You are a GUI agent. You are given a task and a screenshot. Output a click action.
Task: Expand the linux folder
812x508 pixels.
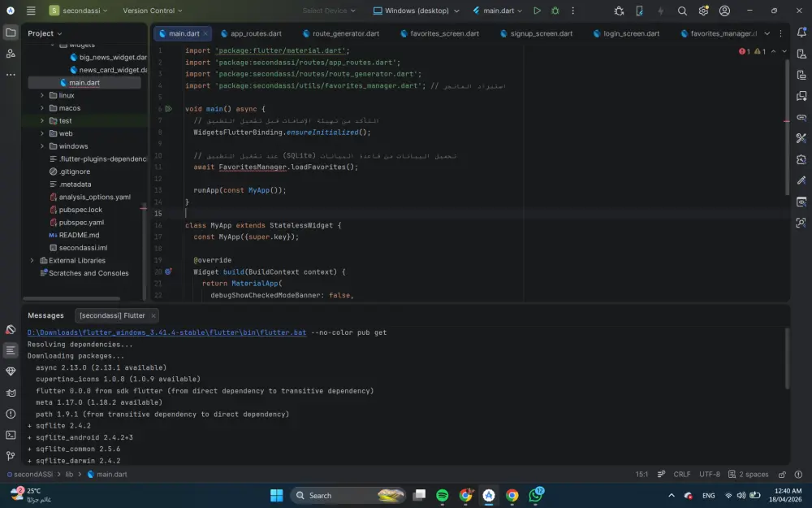[x=42, y=95]
